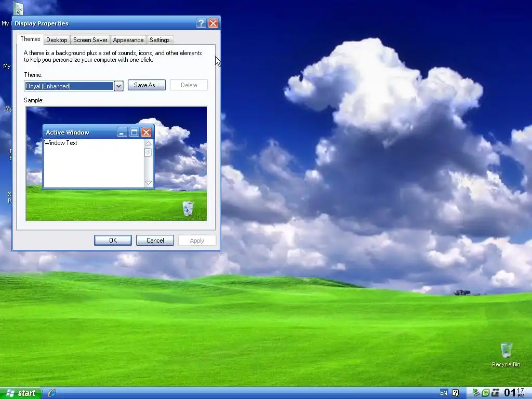Click the Window Text in the sample preview
The width and height of the screenshot is (532, 399).
coord(61,143)
